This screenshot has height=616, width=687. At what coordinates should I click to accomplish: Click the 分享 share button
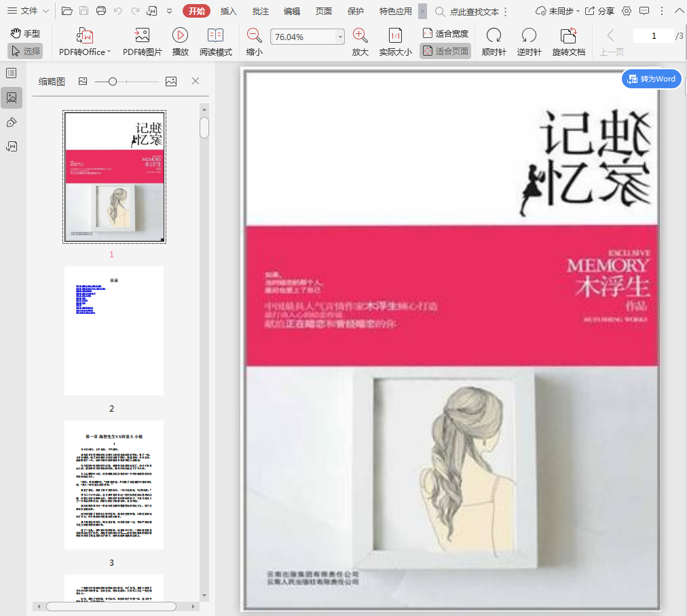pos(599,11)
